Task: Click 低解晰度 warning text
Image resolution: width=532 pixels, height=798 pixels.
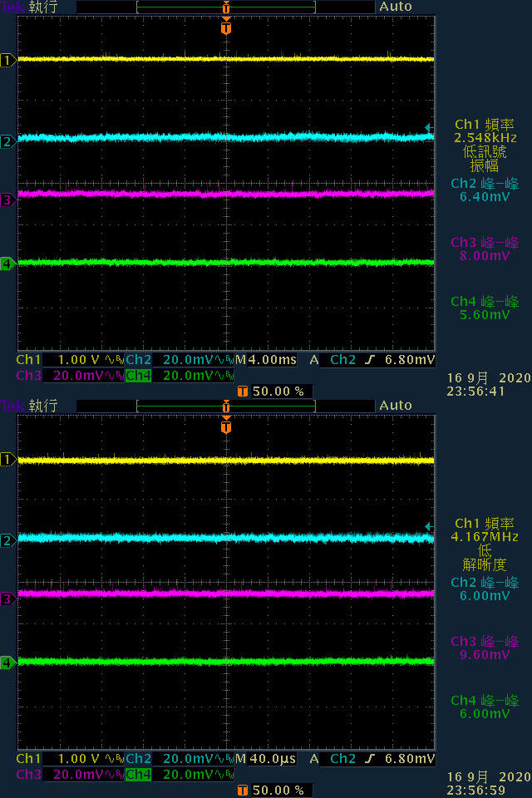Action: click(x=485, y=558)
